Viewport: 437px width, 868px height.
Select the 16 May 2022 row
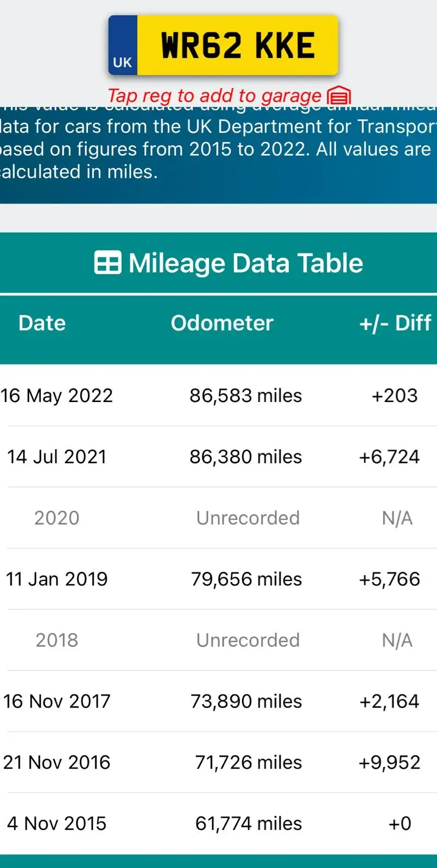(x=218, y=395)
